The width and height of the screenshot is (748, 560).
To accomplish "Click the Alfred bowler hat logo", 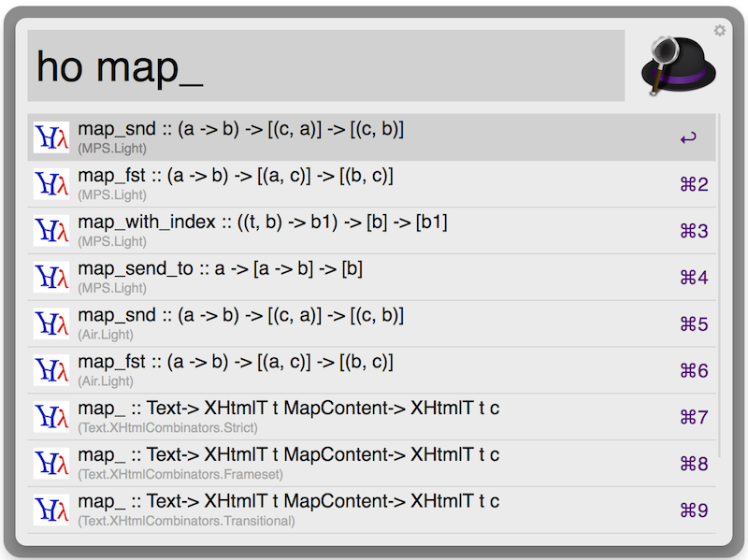I will [x=678, y=65].
